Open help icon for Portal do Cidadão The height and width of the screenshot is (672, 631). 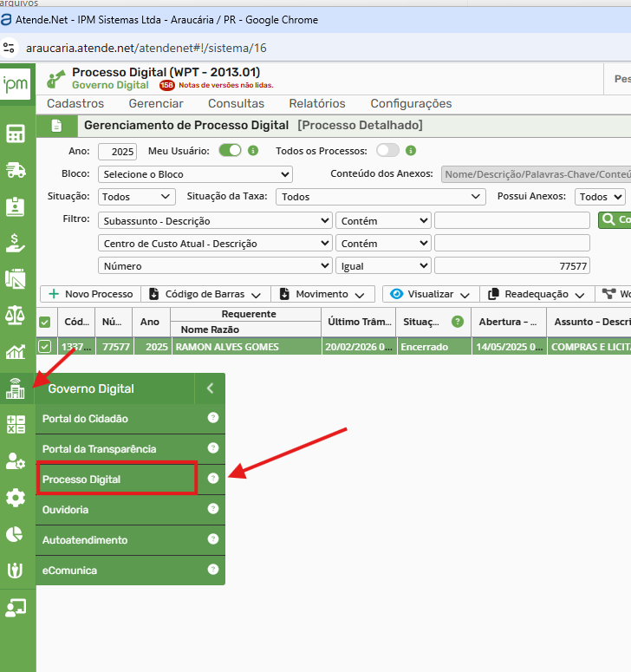[213, 417]
